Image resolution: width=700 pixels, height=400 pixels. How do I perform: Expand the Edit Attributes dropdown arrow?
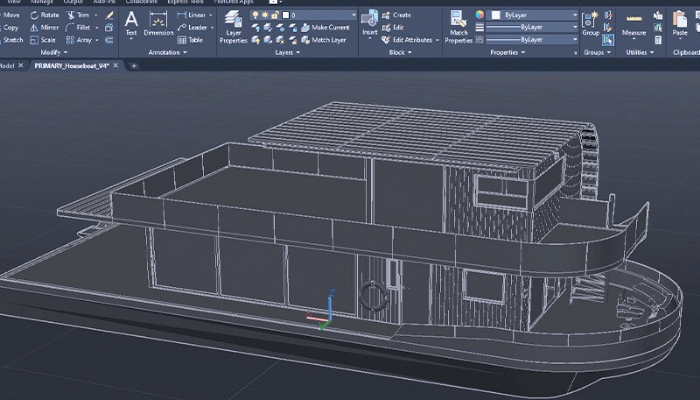[437, 40]
